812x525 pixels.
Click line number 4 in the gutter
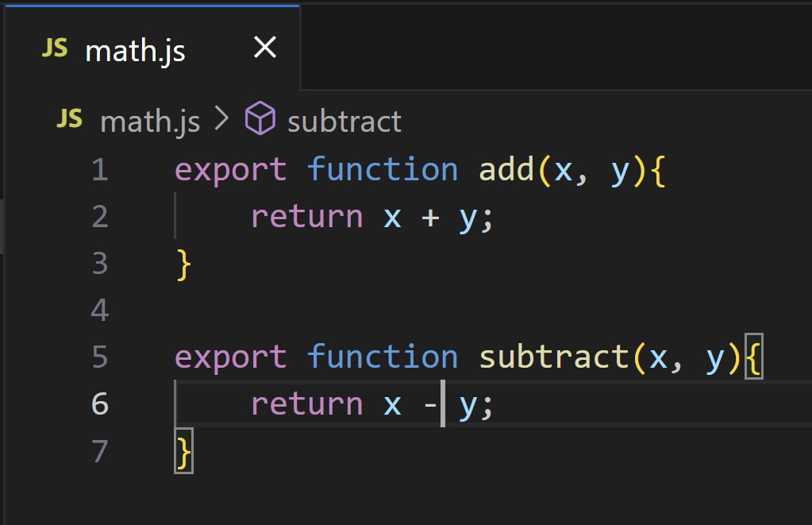pyautogui.click(x=100, y=310)
